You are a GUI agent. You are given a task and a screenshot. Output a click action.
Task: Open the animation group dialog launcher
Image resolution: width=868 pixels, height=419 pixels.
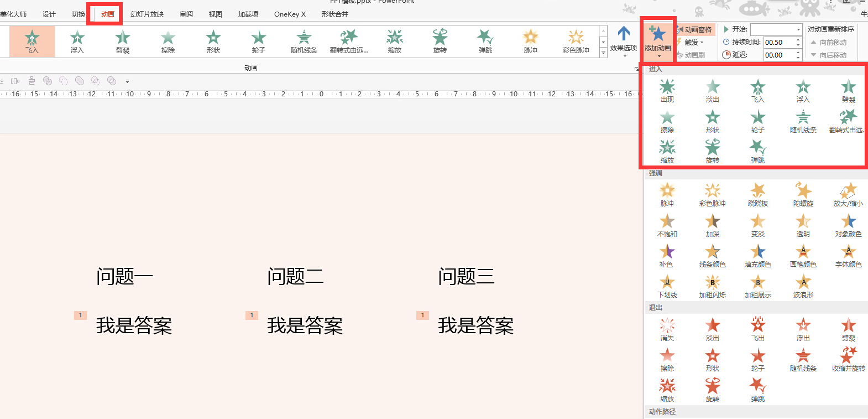(x=636, y=68)
